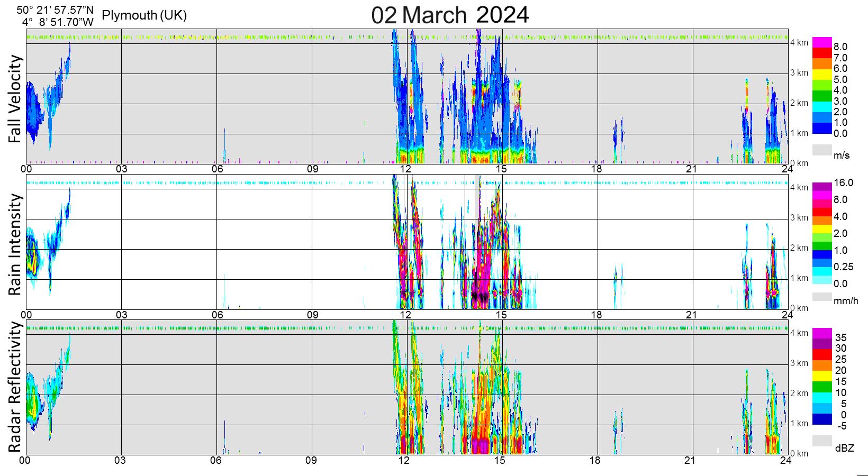The height and width of the screenshot is (476, 868).
Task: Click the 1 km altitude label on Rain Intensity plot
Action: 799,278
